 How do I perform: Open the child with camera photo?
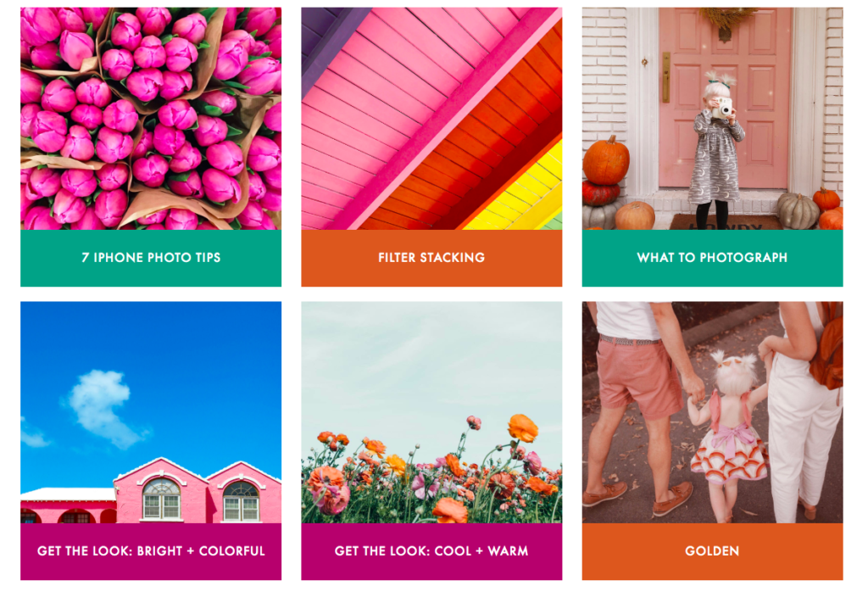point(712,119)
